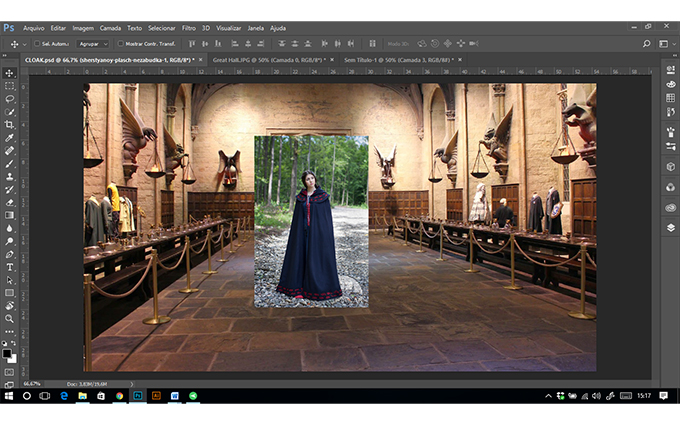This screenshot has height=425, width=680.
Task: Select the Quick Selection tool
Action: point(9,112)
